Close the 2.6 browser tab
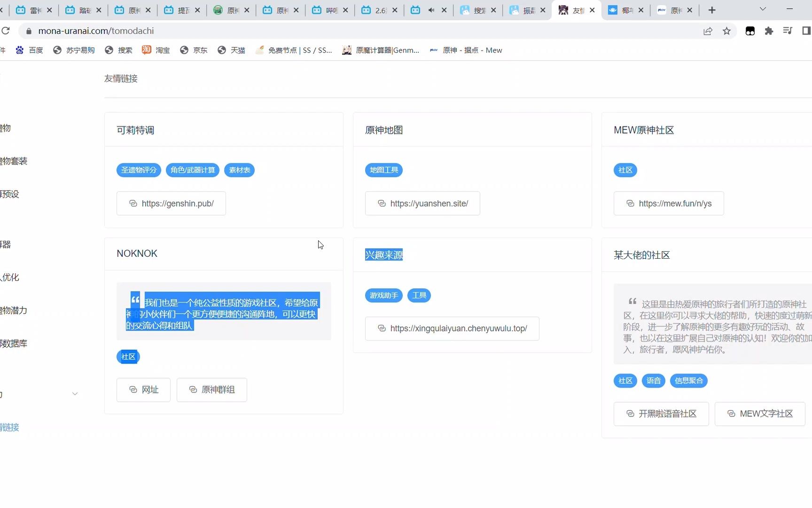 coord(395,10)
